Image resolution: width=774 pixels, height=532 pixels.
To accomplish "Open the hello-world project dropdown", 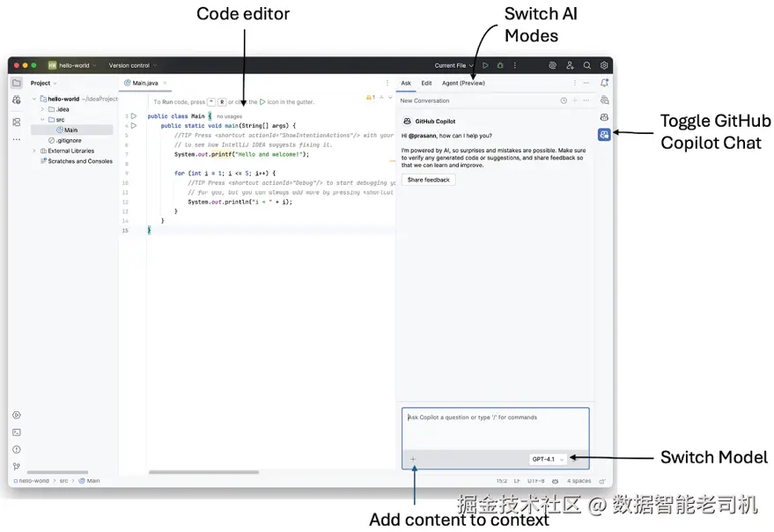I will [72, 65].
